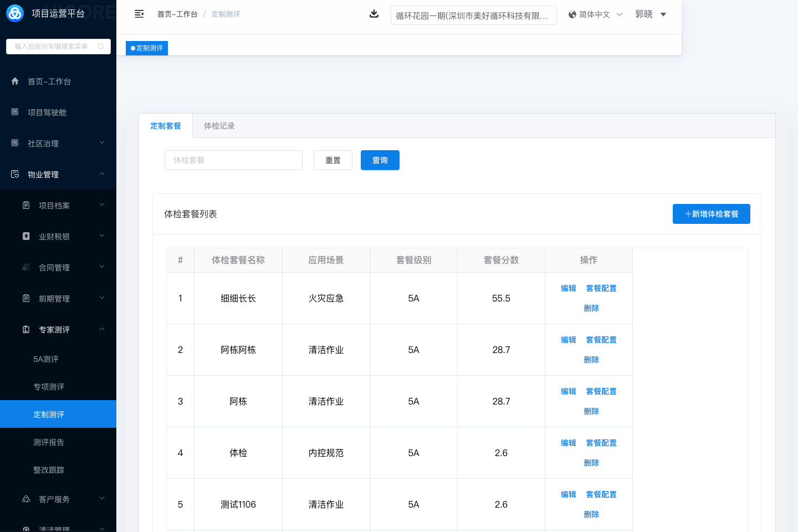Screen dimensions: 798x532
Task: Collapse the 物业管理 menu
Action: tap(102, 174)
